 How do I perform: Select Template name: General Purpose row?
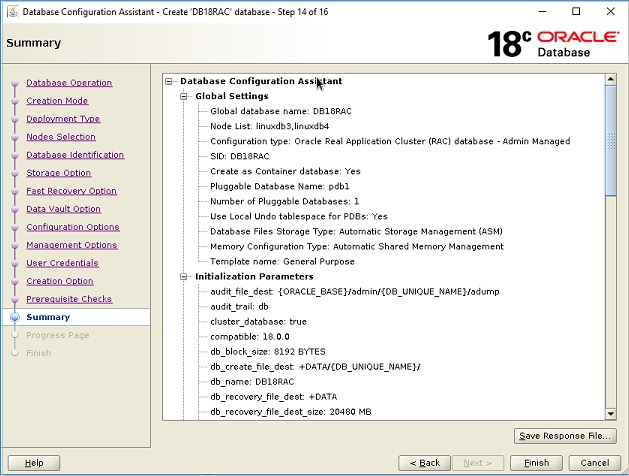pyautogui.click(x=282, y=261)
